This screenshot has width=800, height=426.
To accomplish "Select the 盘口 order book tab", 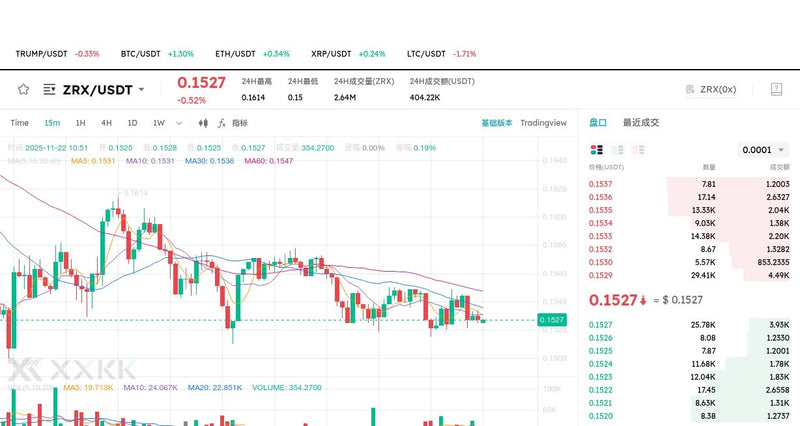I will (x=597, y=122).
